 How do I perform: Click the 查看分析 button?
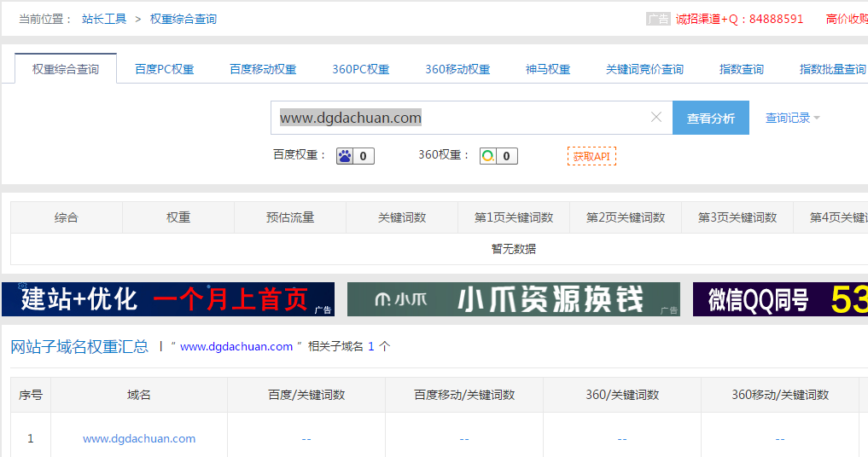(x=711, y=118)
